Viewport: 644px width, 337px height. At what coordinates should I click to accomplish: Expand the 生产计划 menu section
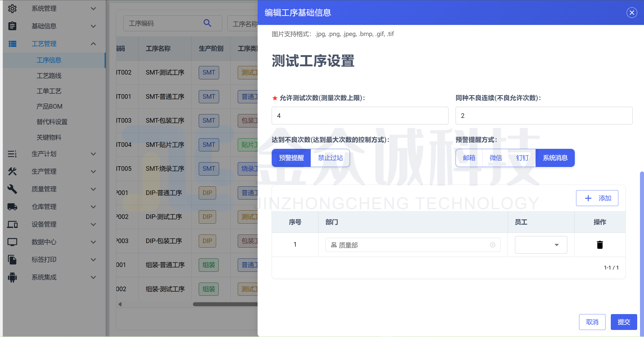pos(93,154)
